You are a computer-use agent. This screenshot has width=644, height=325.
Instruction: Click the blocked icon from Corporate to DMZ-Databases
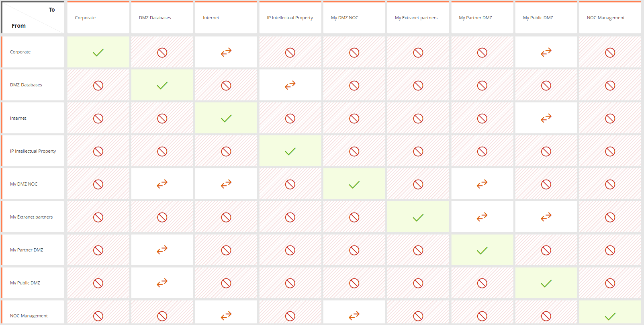(162, 53)
